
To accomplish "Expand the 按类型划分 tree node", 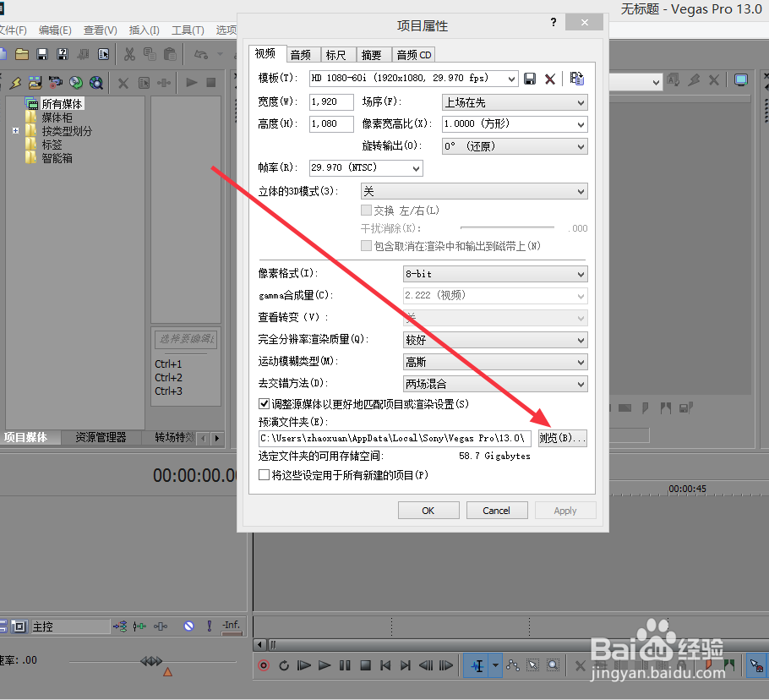I will pyautogui.click(x=16, y=130).
